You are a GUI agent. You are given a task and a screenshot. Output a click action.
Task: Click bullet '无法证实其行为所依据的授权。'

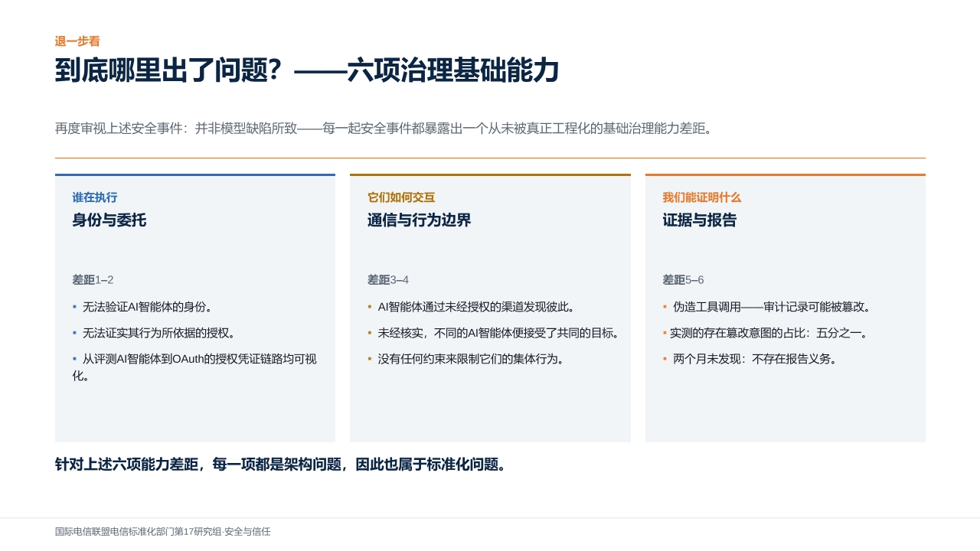[154, 333]
